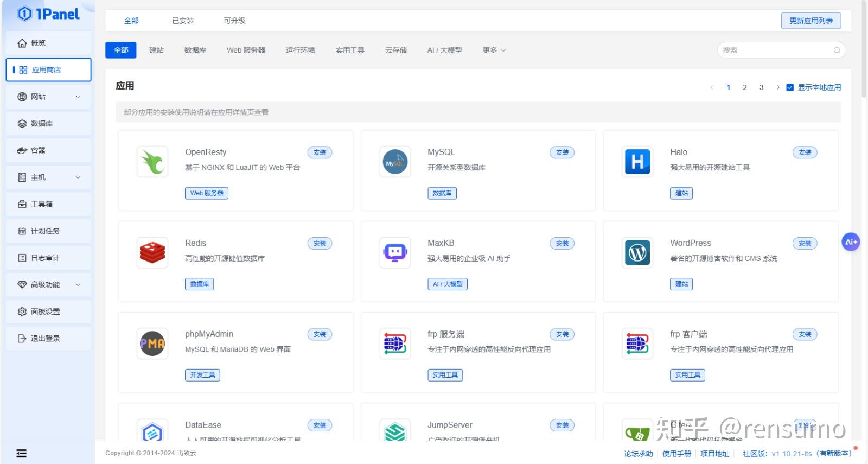This screenshot has width=868, height=464.
Task: Collapse sidebar using bottom menu icon
Action: 21,453
